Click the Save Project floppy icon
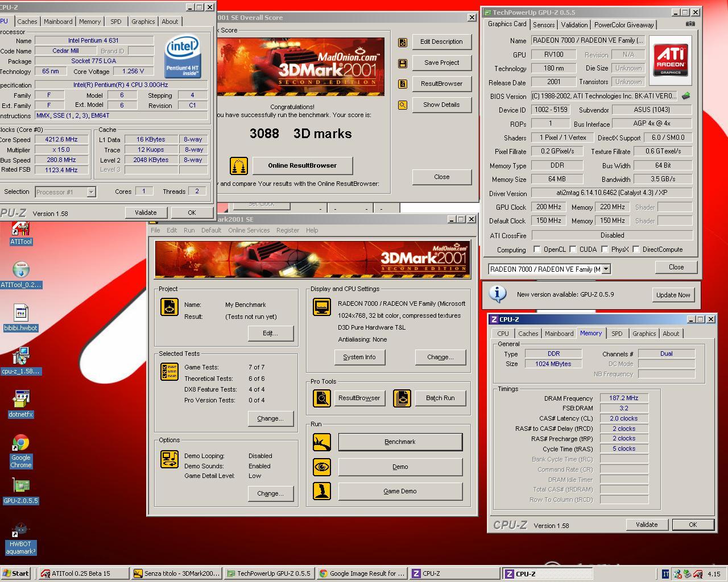This screenshot has width=728, height=582. pos(403,63)
